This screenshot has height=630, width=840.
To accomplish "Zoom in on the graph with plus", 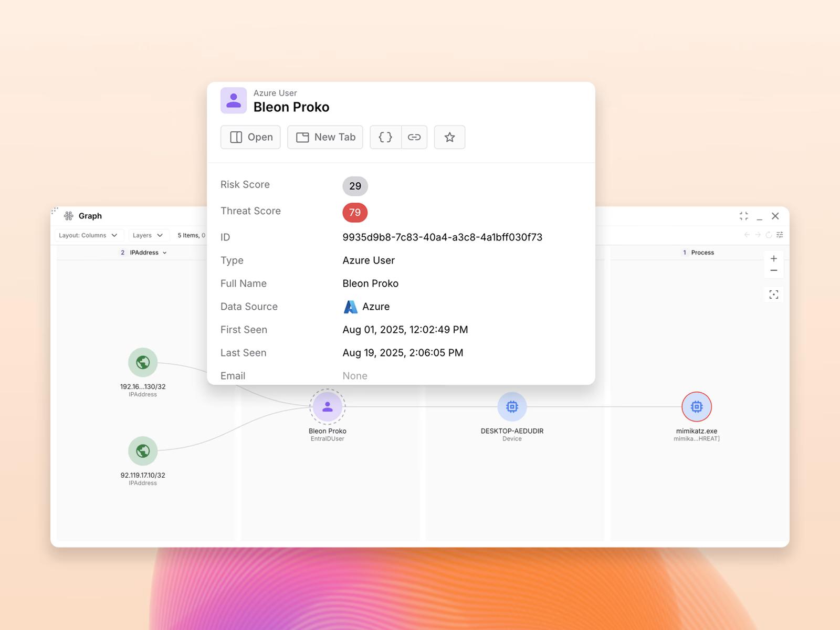I will (x=774, y=258).
